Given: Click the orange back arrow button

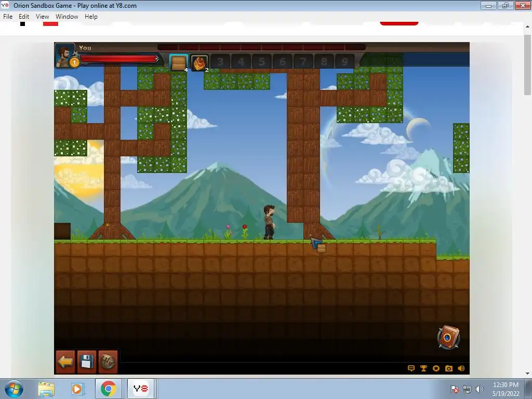Looking at the screenshot, I should pos(65,362).
